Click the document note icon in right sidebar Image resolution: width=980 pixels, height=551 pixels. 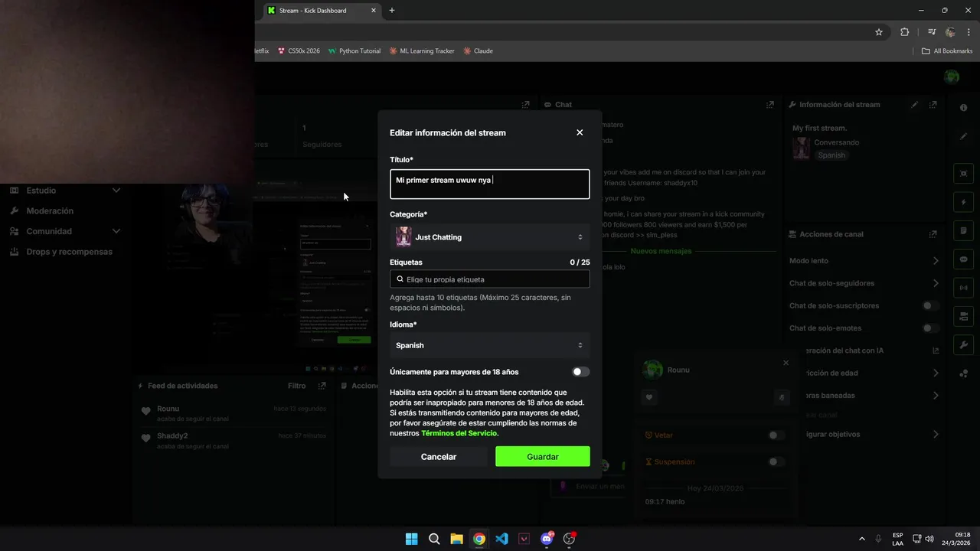pos(963,230)
